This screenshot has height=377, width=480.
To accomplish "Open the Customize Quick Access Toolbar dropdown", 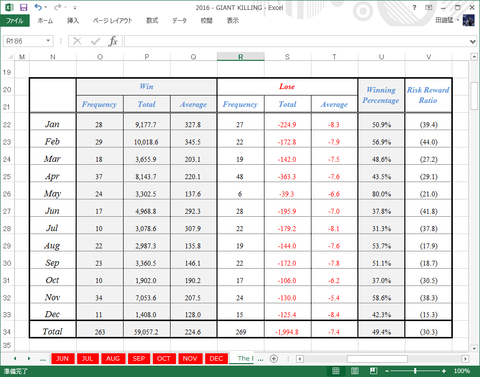I will coord(75,7).
